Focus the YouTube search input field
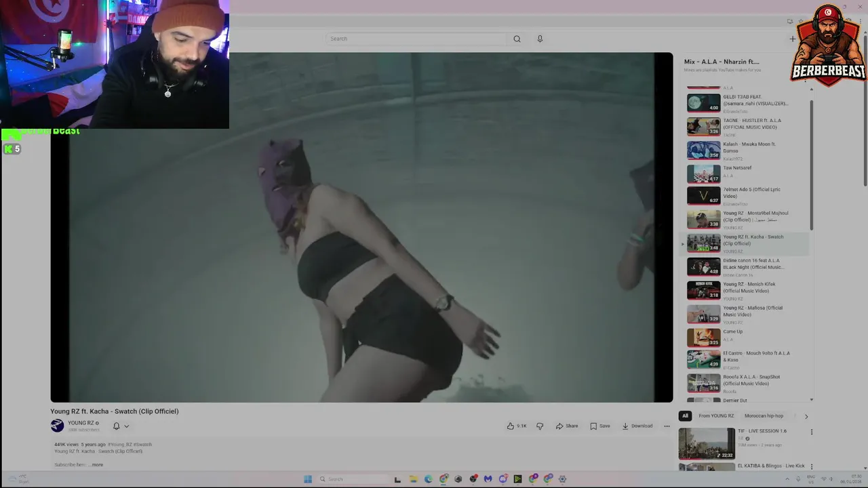Screen dimensions: 868x488 click(x=416, y=39)
